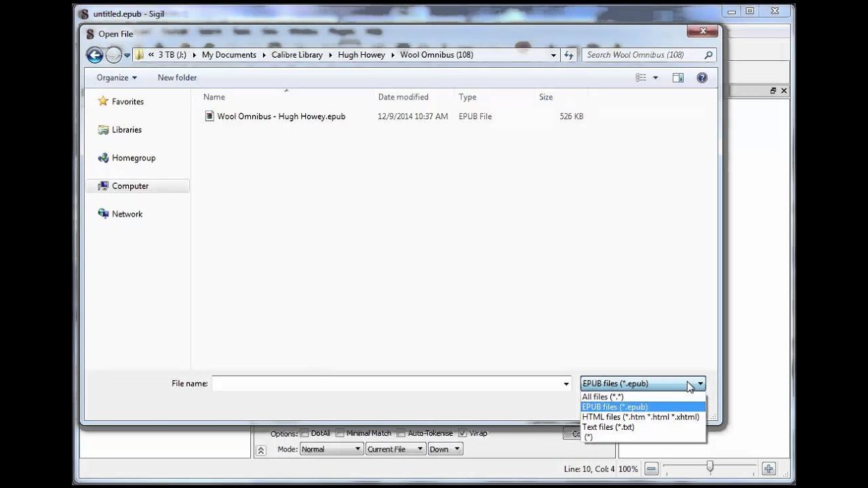Toggle the preview pane icon
This screenshot has height=488, width=868.
point(677,78)
